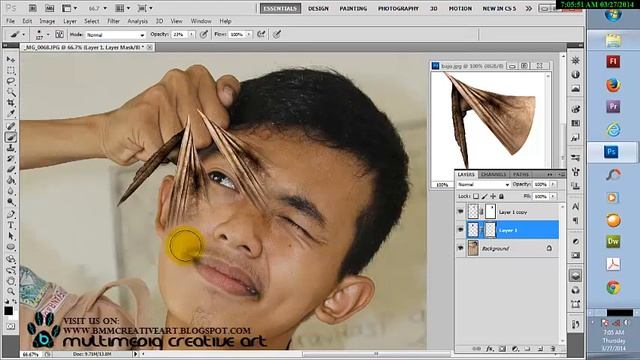Select the History Brush tool
Viewport: 640px width, 360px height.
click(x=11, y=158)
